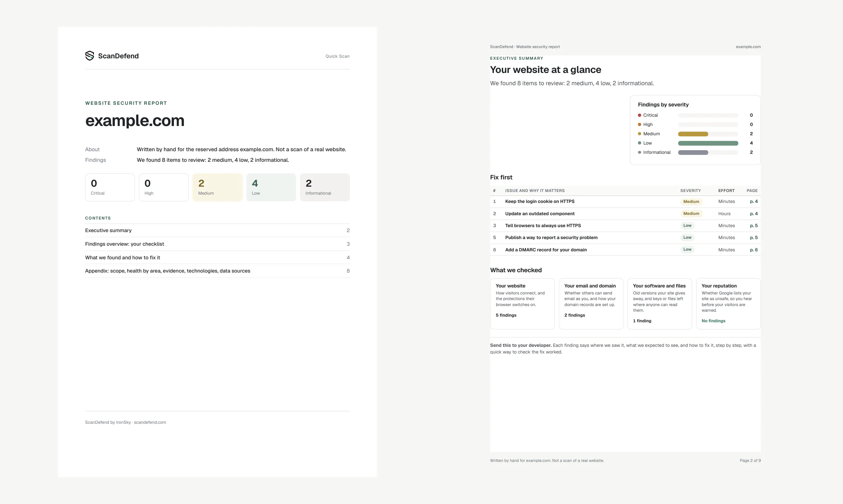The height and width of the screenshot is (504, 843).
Task: Select the Informational count card
Action: (x=325, y=187)
